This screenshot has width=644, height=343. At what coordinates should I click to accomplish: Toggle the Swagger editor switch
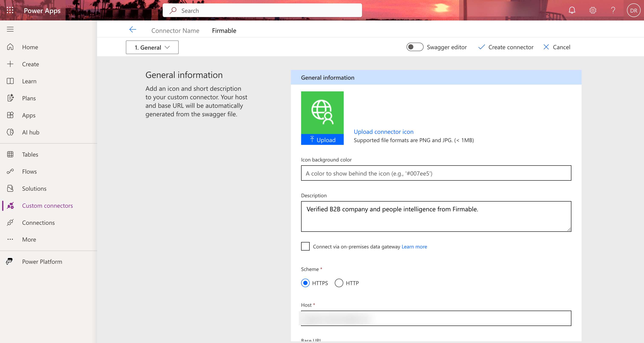tap(415, 47)
